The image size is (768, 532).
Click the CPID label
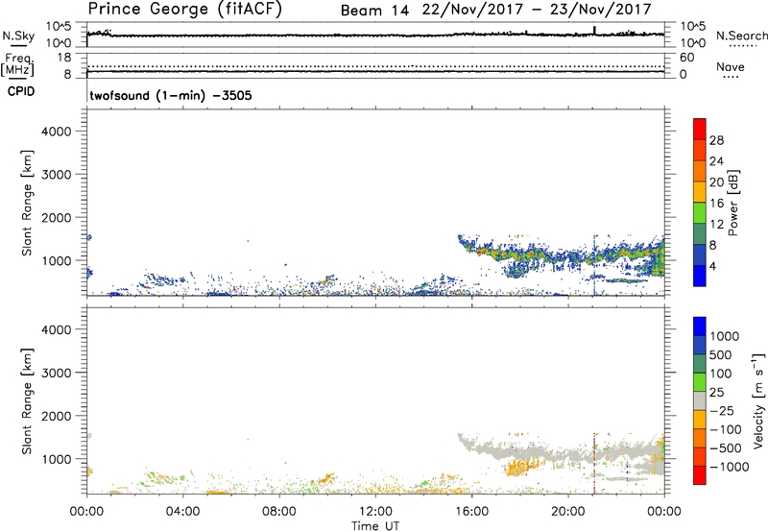click(21, 91)
